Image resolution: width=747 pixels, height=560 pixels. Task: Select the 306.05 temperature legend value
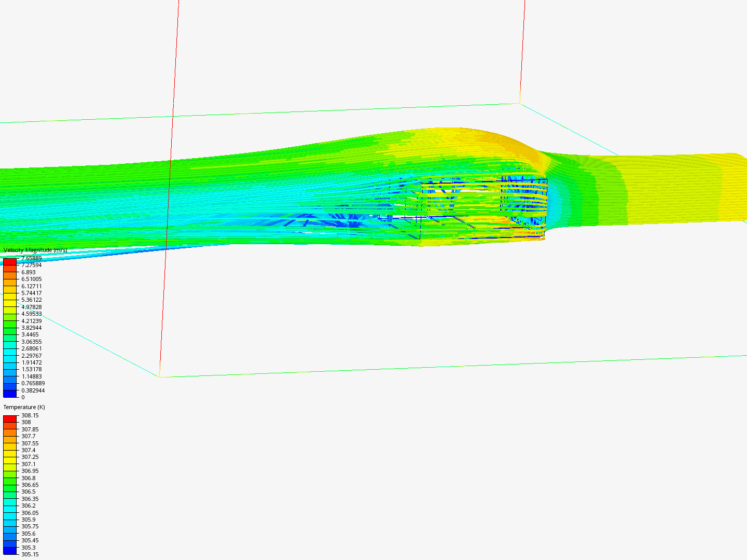click(x=30, y=513)
